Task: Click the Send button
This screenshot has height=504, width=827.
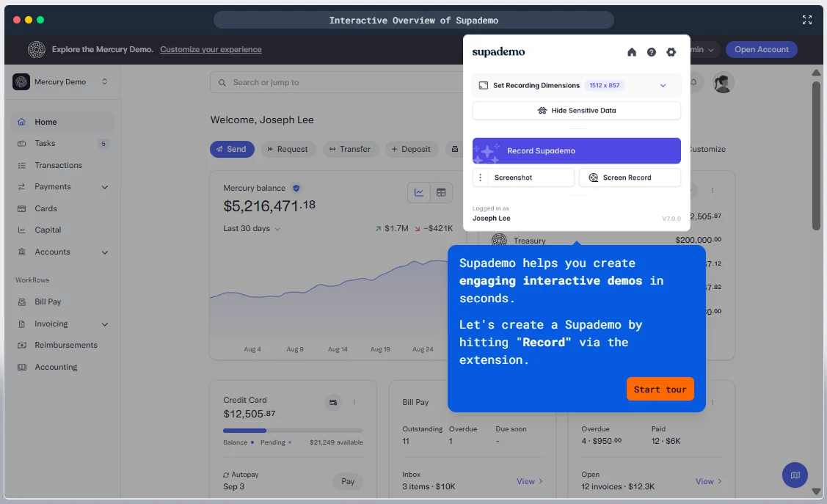Action: (232, 149)
